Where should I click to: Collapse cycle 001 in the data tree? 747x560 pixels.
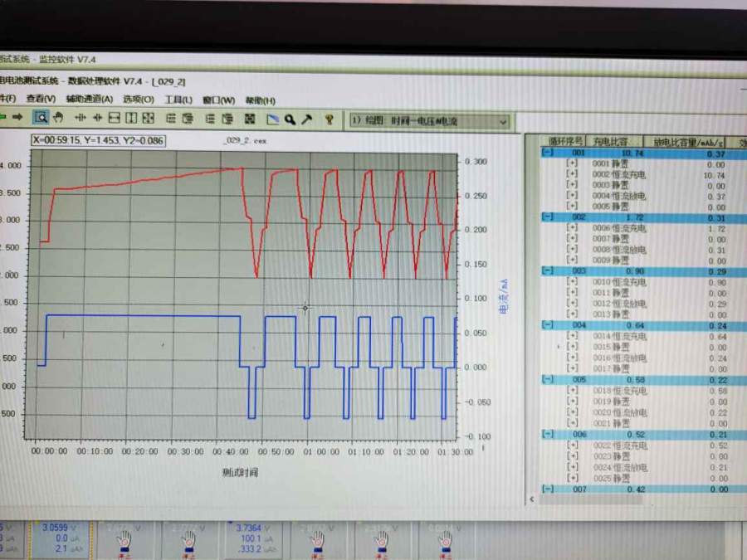pyautogui.click(x=547, y=153)
